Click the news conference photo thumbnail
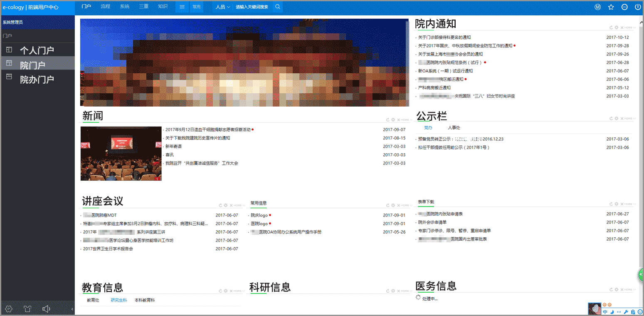The height and width of the screenshot is (316, 644). pos(121,154)
